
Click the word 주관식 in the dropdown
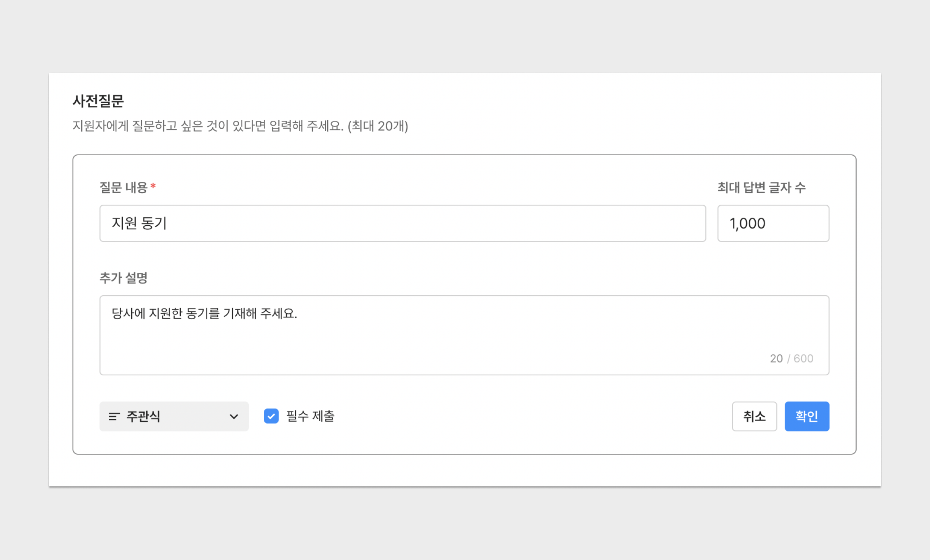[143, 416]
